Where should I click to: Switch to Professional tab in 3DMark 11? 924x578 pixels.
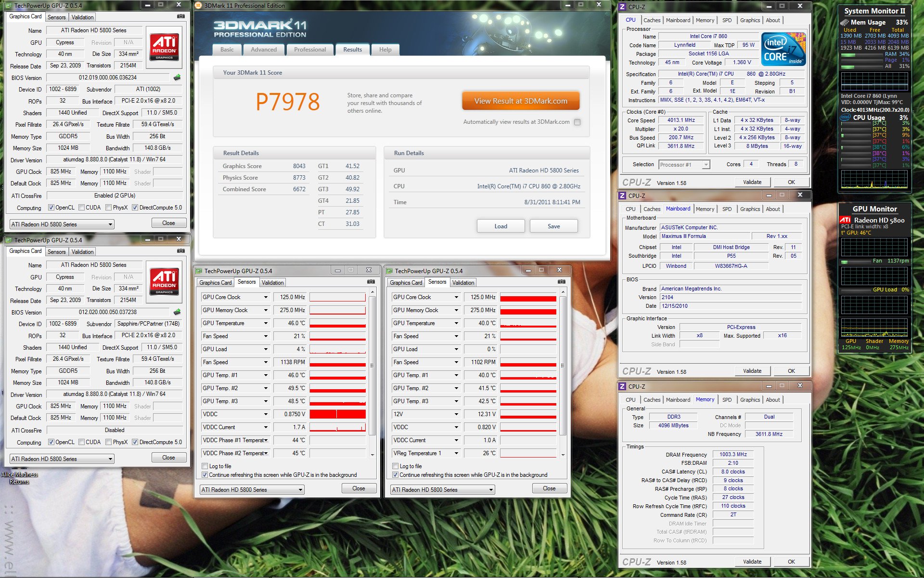point(310,50)
